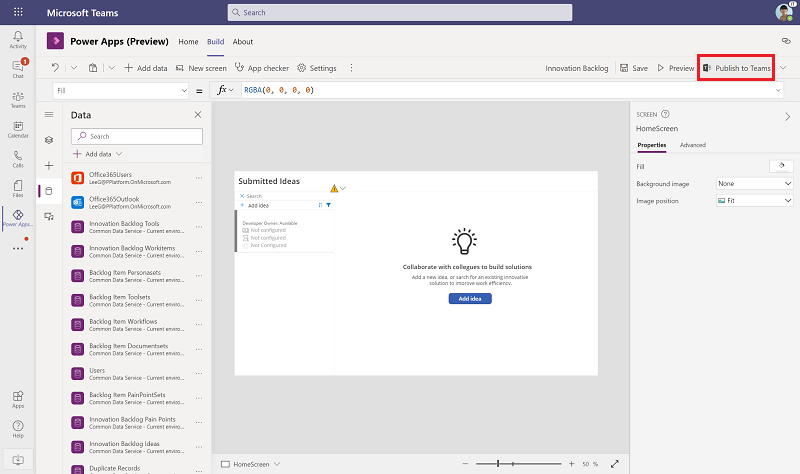Viewport: 800px width, 474px height.
Task: Open options for Innovation Backlog Tools
Action: pos(199,227)
